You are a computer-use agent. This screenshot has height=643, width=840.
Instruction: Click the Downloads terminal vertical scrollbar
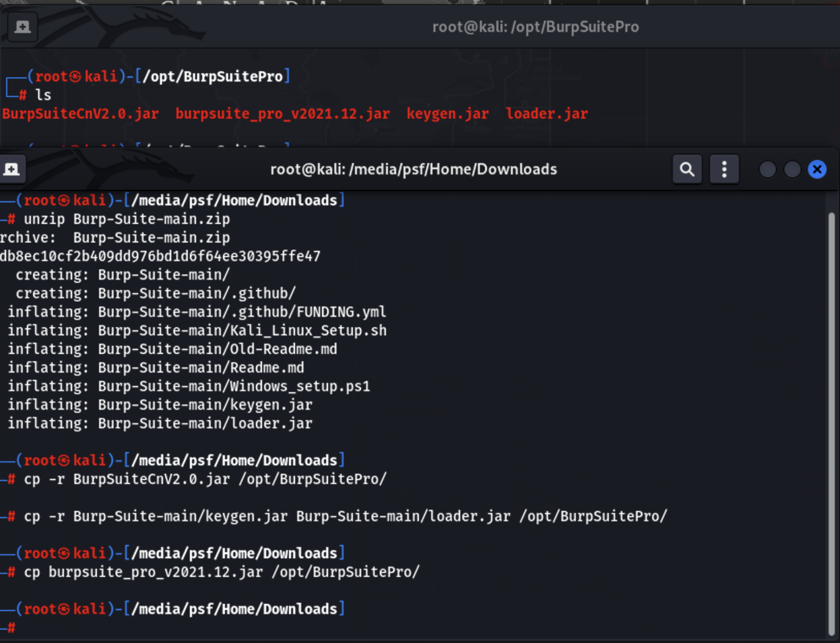[831, 420]
